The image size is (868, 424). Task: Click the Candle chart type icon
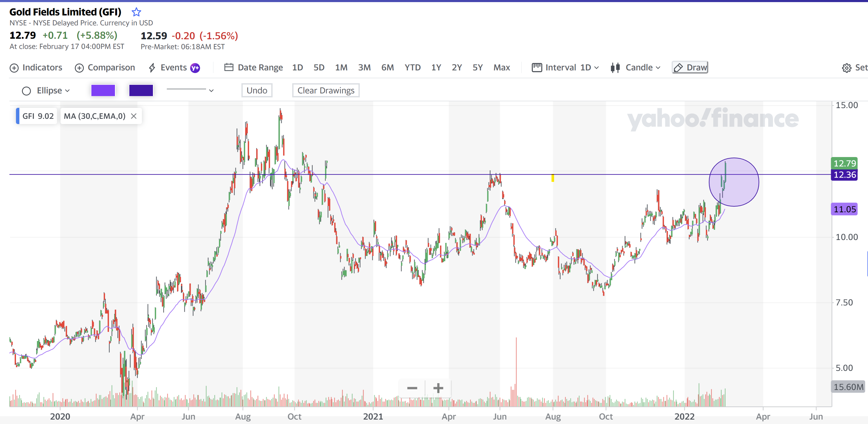[x=615, y=68]
